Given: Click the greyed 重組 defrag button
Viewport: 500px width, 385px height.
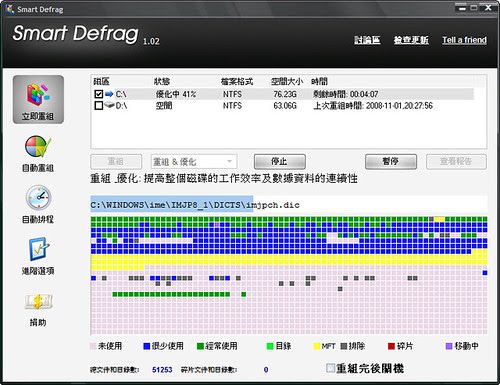Looking at the screenshot, I should coord(116,162).
